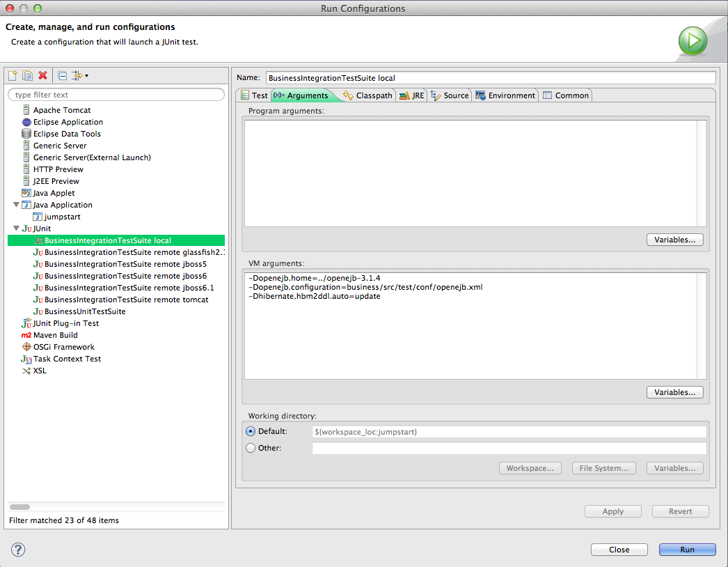Click the large green Run icon in banner

click(x=693, y=41)
